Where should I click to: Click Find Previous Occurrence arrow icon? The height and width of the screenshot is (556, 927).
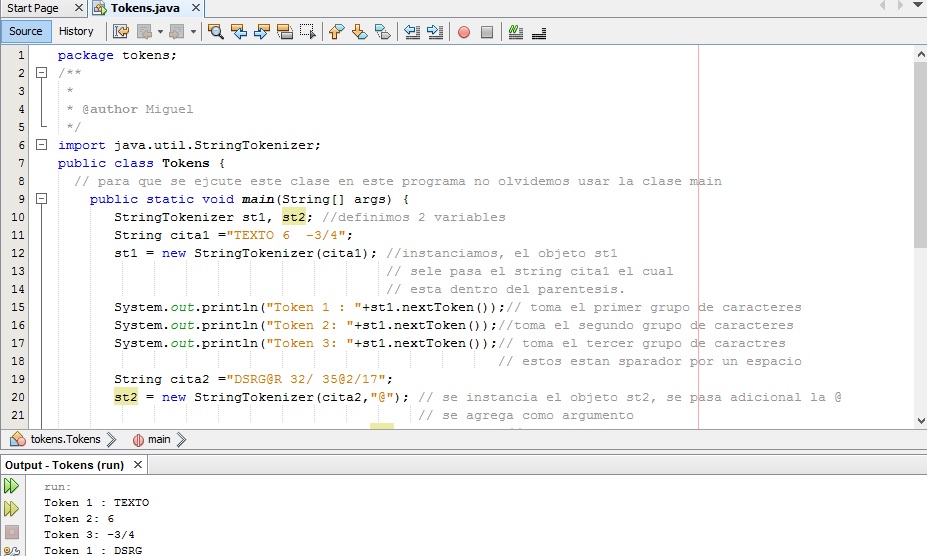click(239, 31)
